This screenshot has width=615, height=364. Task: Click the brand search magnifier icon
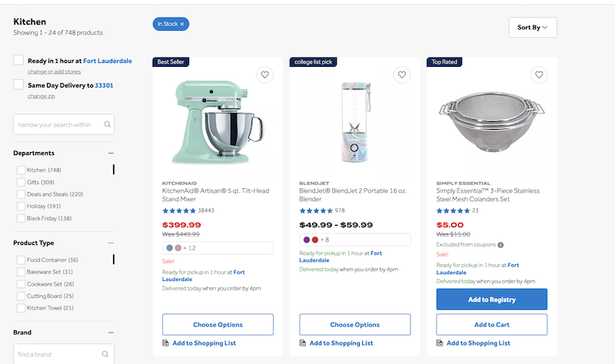105,355
